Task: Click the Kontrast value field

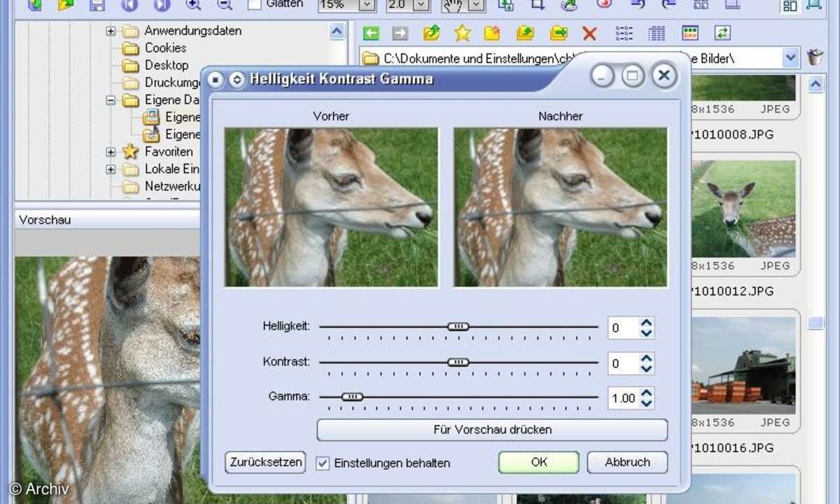Action: point(623,363)
